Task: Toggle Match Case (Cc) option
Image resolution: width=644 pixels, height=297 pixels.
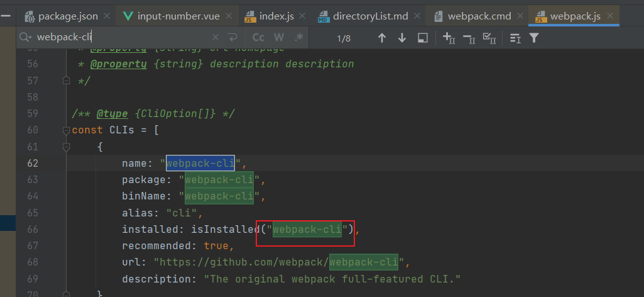Action: pyautogui.click(x=258, y=38)
